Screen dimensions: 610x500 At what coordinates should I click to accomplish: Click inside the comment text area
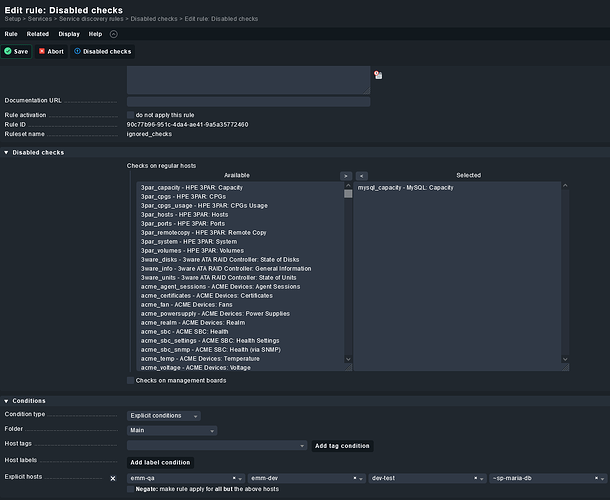[x=248, y=80]
